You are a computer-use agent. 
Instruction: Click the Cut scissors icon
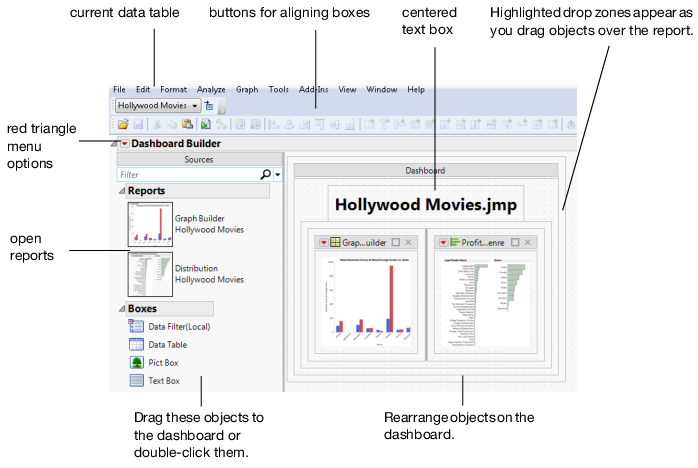coord(157,124)
